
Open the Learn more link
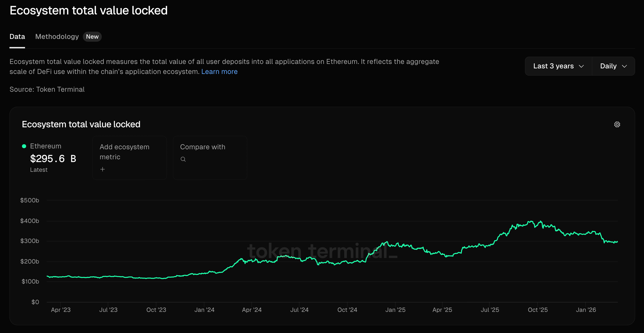[219, 71]
